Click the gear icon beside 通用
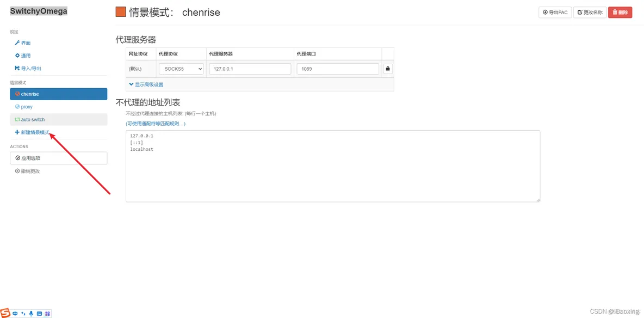The width and height of the screenshot is (644, 318). [17, 56]
